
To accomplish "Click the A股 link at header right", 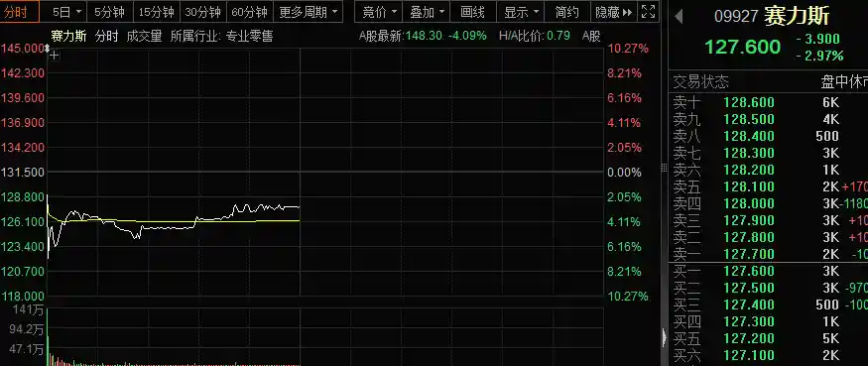I will (x=591, y=37).
